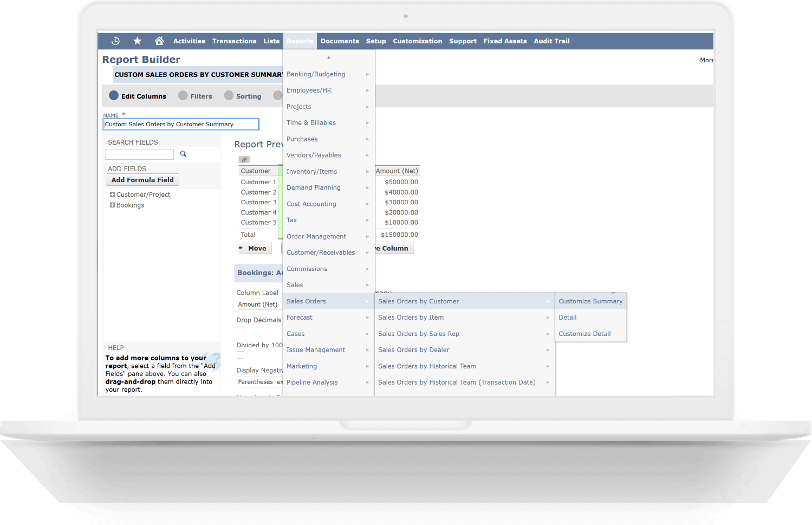Open the Customization menu
The height and width of the screenshot is (525, 812).
[418, 41]
